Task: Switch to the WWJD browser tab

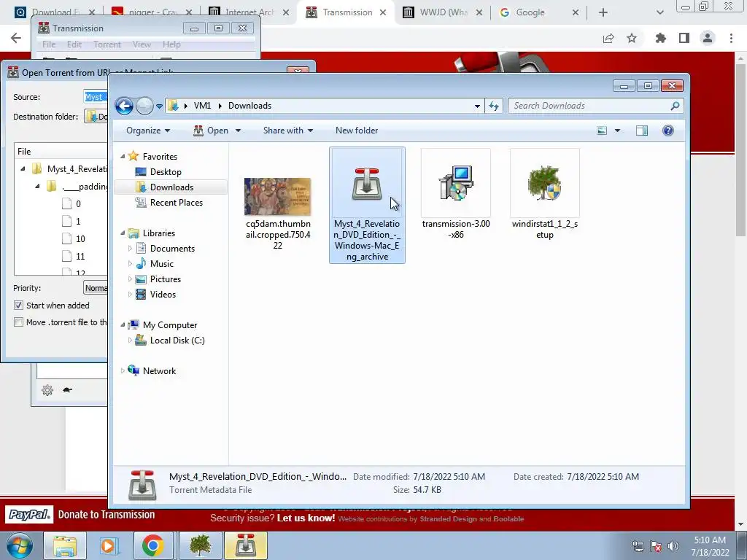Action: 441,12
